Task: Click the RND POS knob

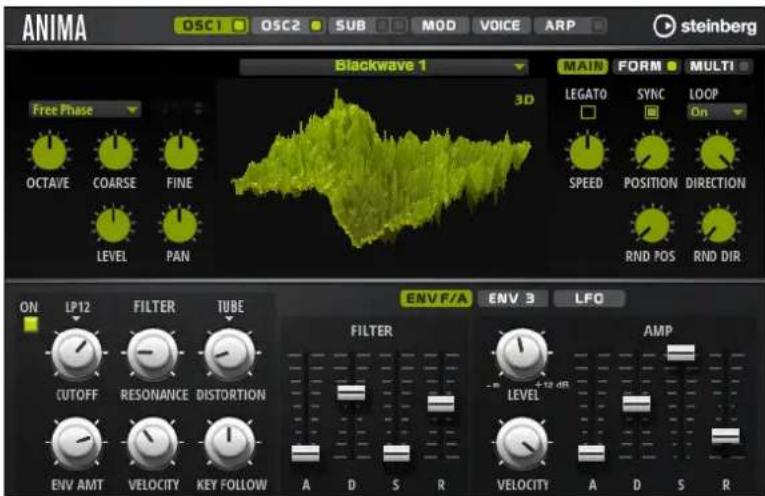Action: (x=651, y=225)
